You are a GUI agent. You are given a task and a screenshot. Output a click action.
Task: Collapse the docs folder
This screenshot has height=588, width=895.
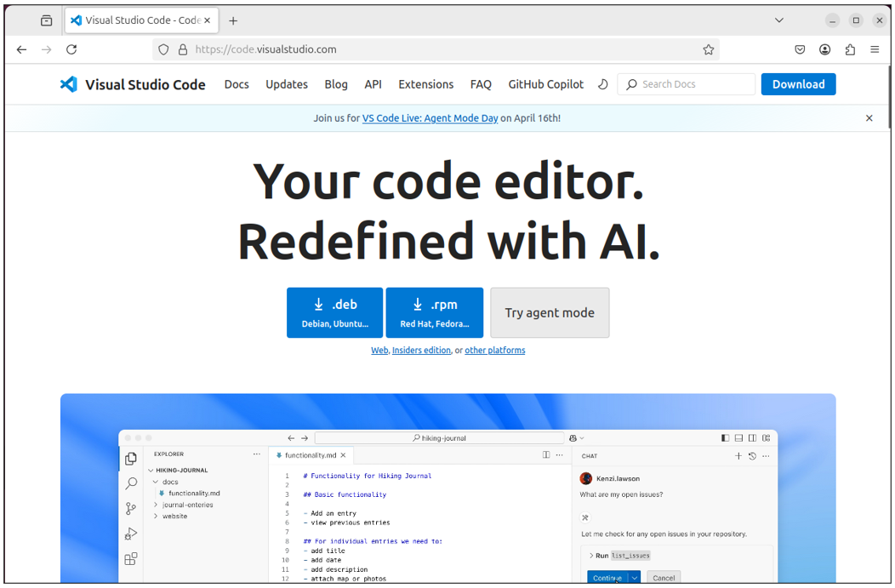click(155, 482)
